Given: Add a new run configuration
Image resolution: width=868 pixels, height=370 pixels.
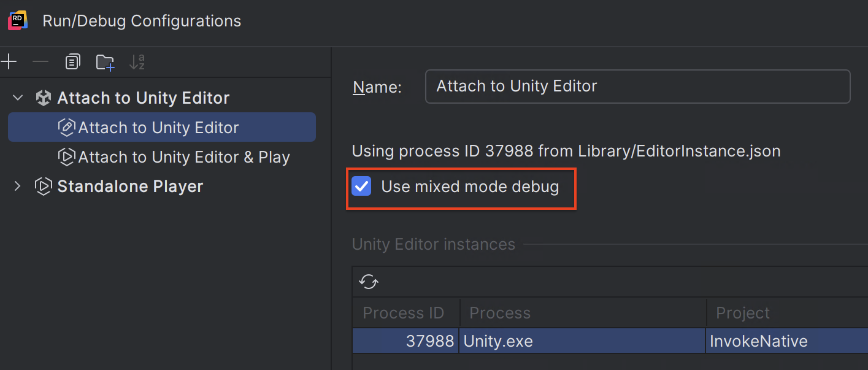Looking at the screenshot, I should point(9,61).
